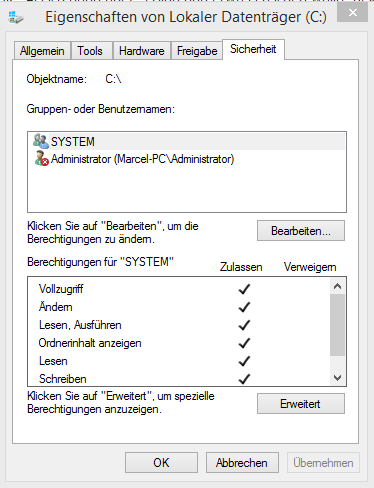Image resolution: width=374 pixels, height=488 pixels.
Task: Open the Tools tab
Action: point(90,51)
